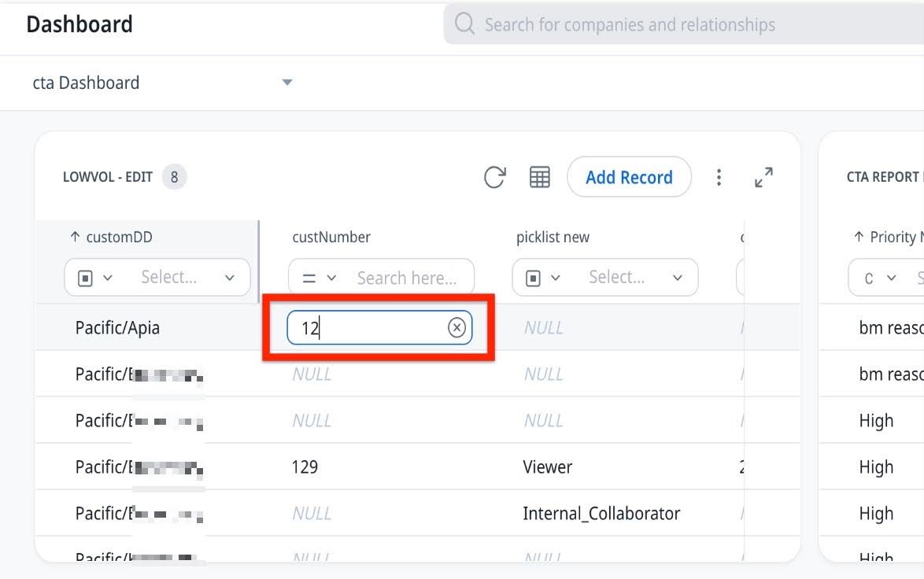Select the Internal_Collaborator picklist cell
The width and height of the screenshot is (924, 579).
pyautogui.click(x=604, y=513)
